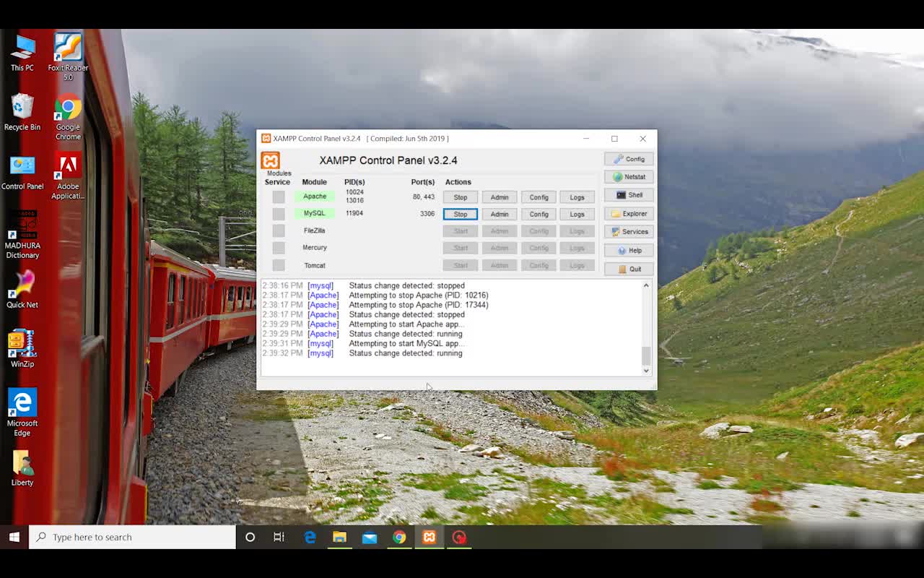Toggle the Tomcat service checkbox
This screenshot has height=578, width=924.
(279, 265)
